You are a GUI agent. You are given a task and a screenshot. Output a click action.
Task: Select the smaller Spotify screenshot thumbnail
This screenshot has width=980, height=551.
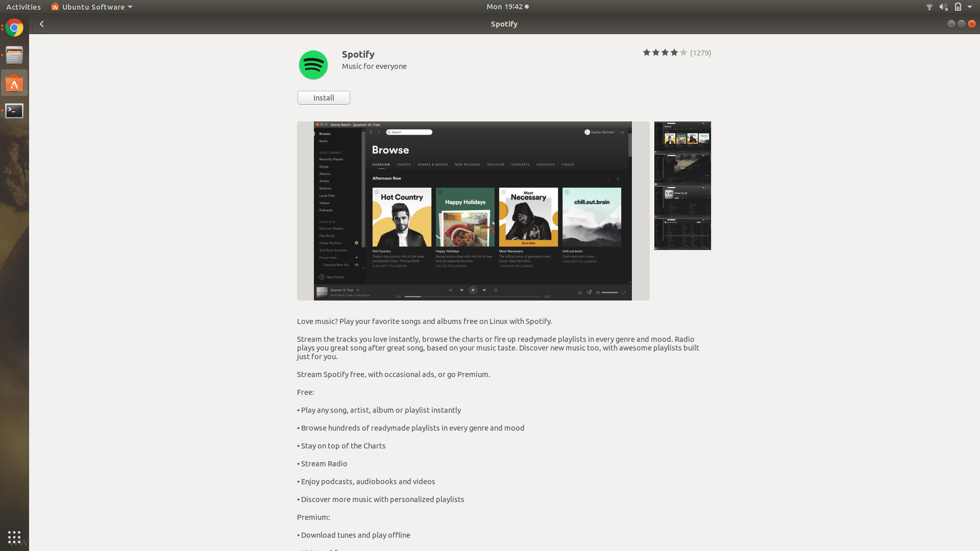pos(682,186)
